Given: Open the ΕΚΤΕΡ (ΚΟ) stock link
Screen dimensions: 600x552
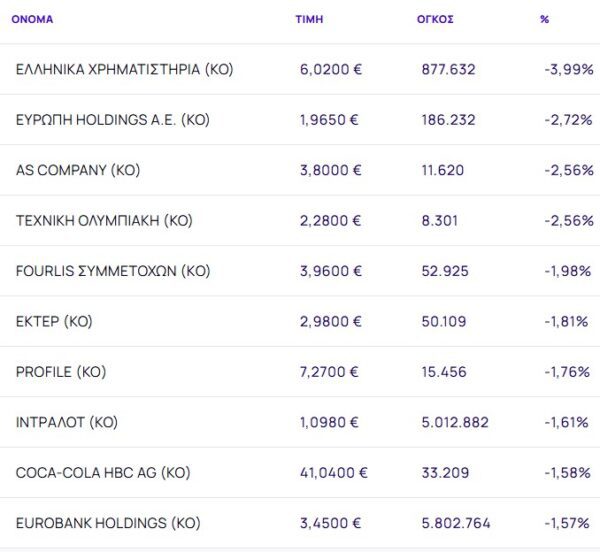Looking at the screenshot, I should click(54, 321).
